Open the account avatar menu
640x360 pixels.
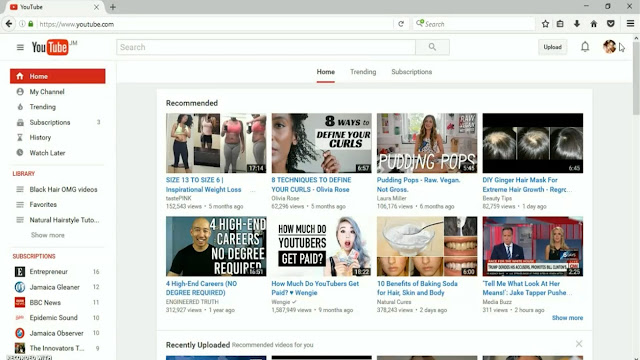tap(609, 47)
